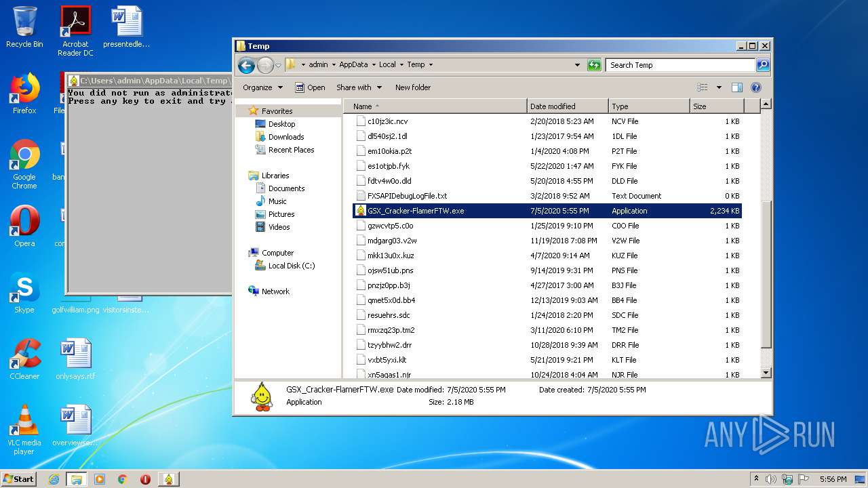This screenshot has width=868, height=488.
Task: Expand address bar history dropdown
Action: pyautogui.click(x=577, y=65)
